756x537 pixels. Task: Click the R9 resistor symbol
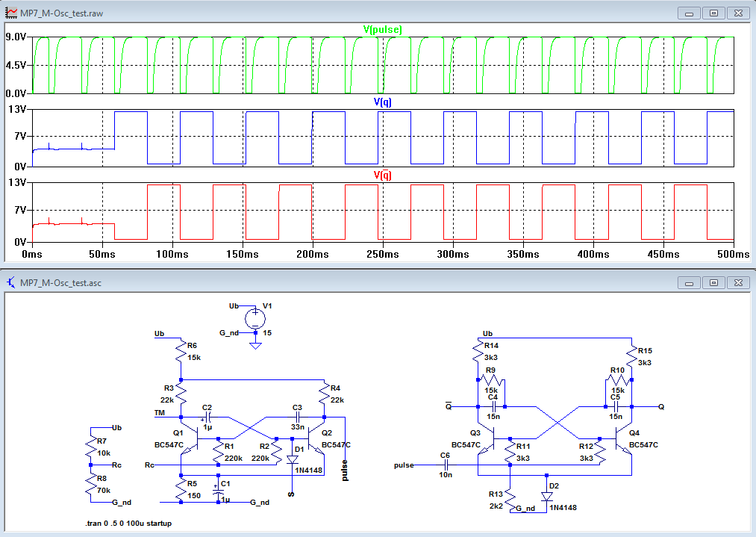click(491, 379)
